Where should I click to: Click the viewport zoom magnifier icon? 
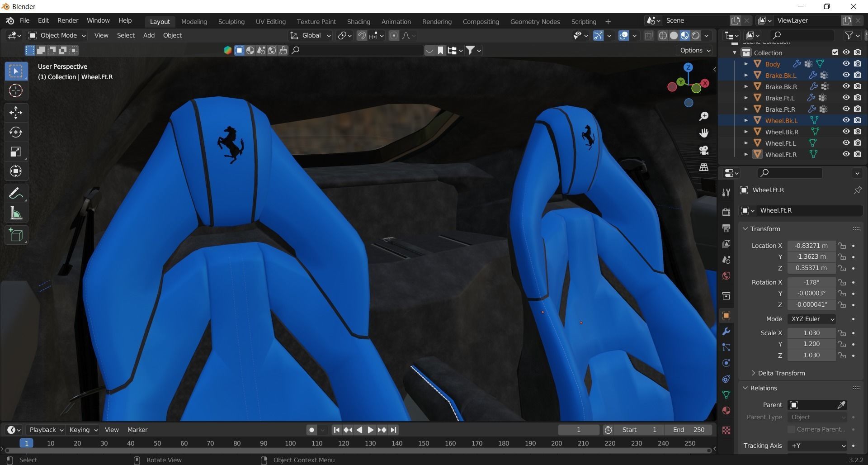[704, 116]
